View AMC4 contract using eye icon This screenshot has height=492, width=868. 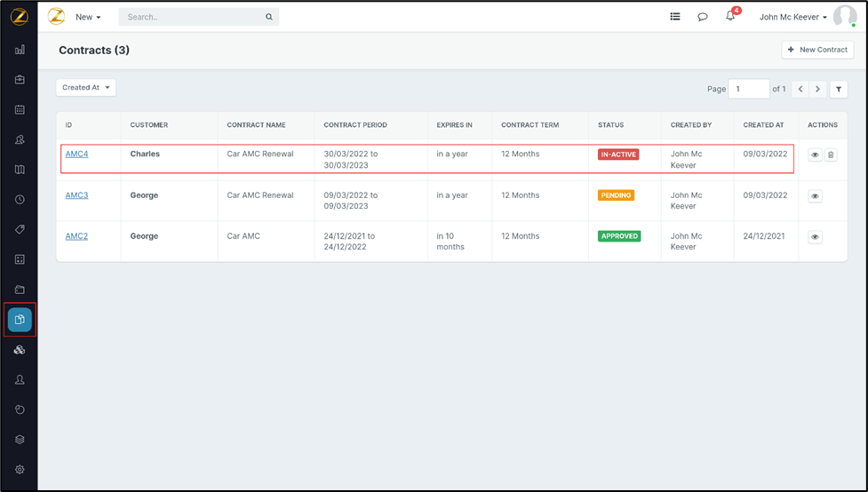point(815,155)
